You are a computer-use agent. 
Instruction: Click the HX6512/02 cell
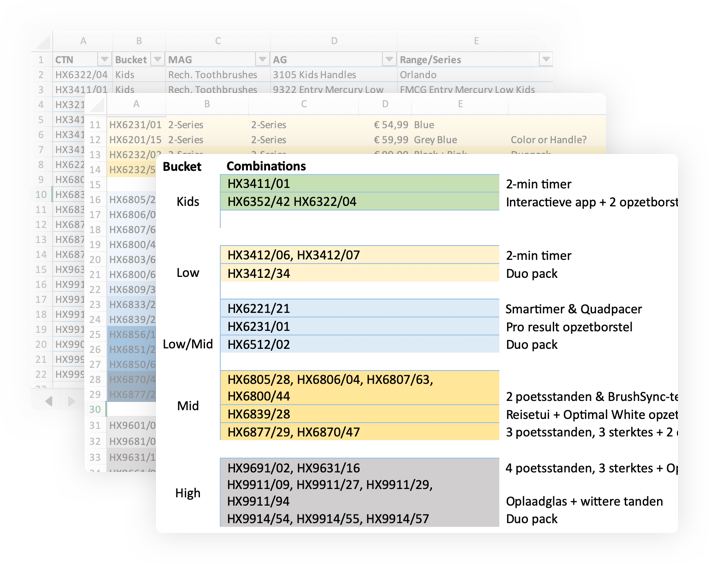(x=359, y=345)
